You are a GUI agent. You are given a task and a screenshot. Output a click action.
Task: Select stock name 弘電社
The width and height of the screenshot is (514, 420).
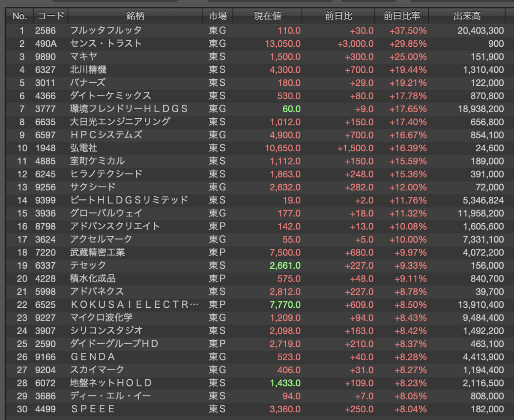(84, 148)
